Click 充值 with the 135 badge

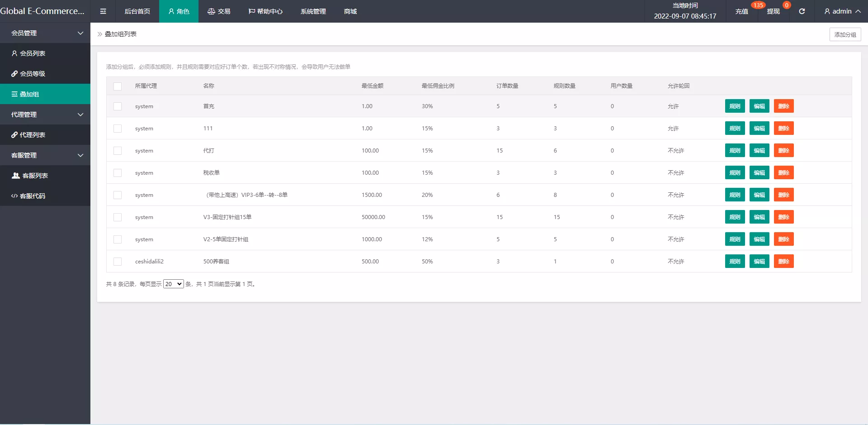point(742,11)
